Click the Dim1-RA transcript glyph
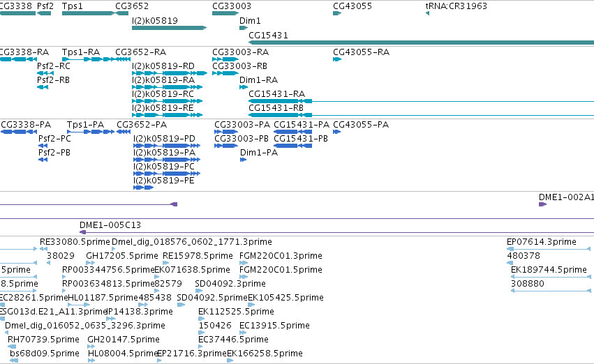This screenshot has width=594, height=364. point(243,87)
